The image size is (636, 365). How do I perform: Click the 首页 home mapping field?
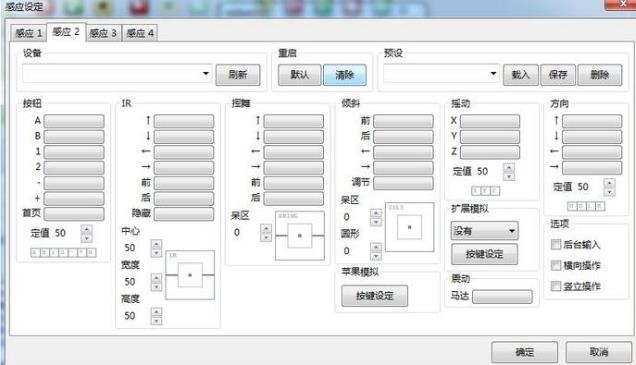point(74,213)
